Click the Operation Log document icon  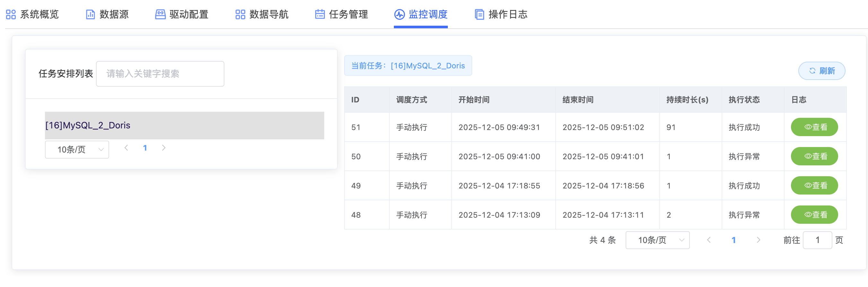tap(479, 14)
